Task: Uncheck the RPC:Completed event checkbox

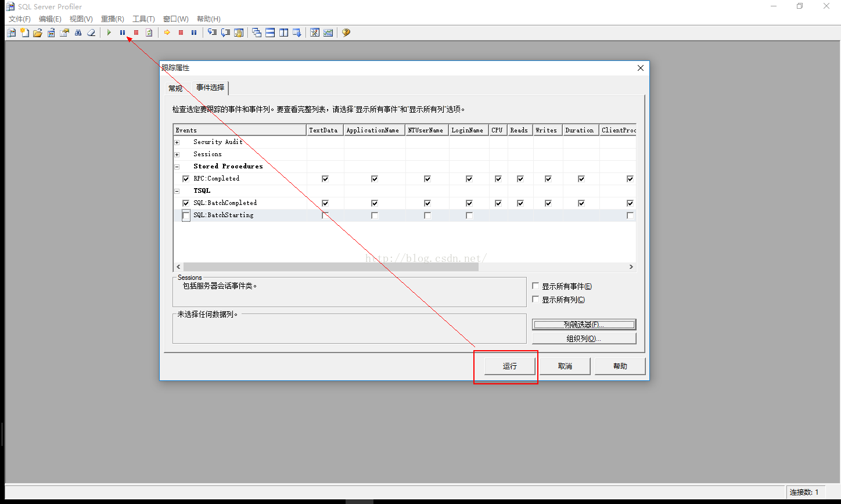Action: 186,179
